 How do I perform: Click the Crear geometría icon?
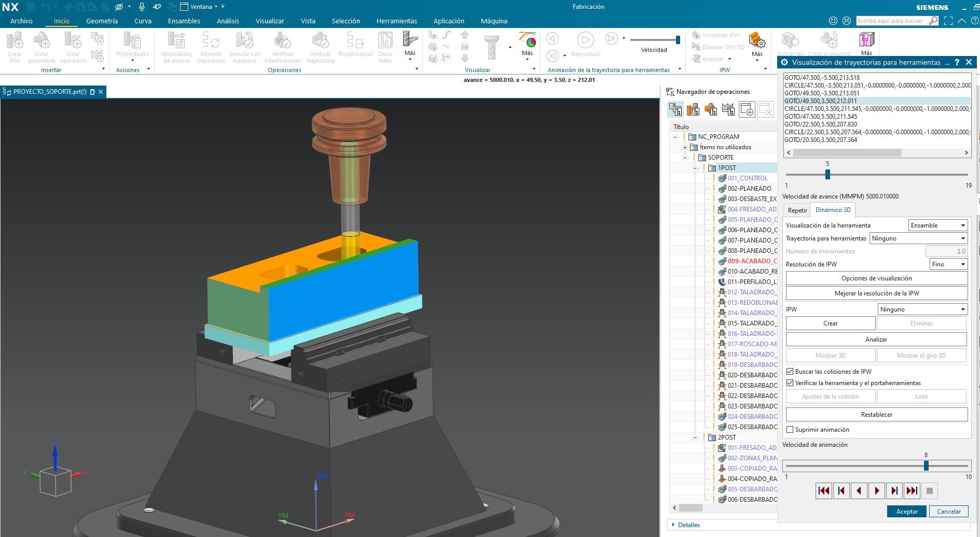(41, 40)
